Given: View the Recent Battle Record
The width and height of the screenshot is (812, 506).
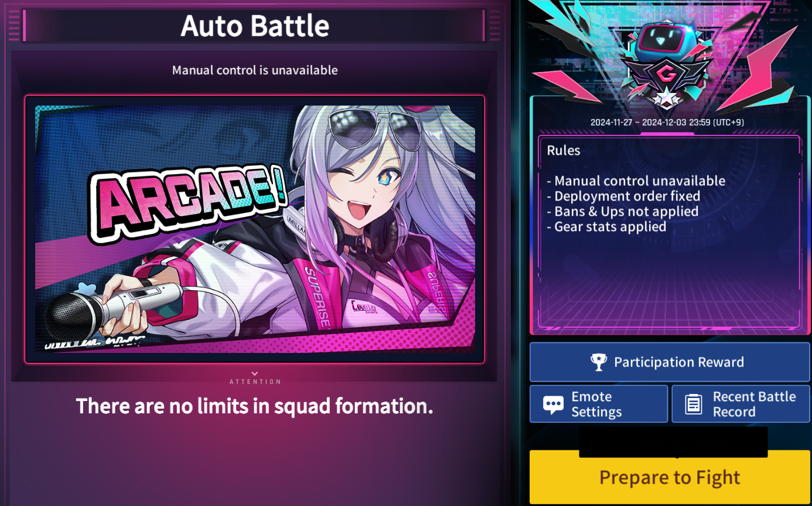Looking at the screenshot, I should pos(741,404).
